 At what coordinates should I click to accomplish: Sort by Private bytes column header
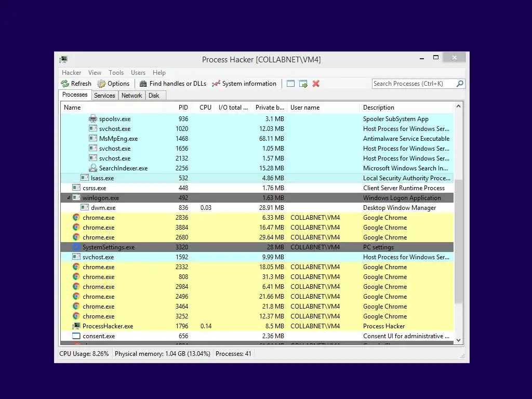[269, 107]
